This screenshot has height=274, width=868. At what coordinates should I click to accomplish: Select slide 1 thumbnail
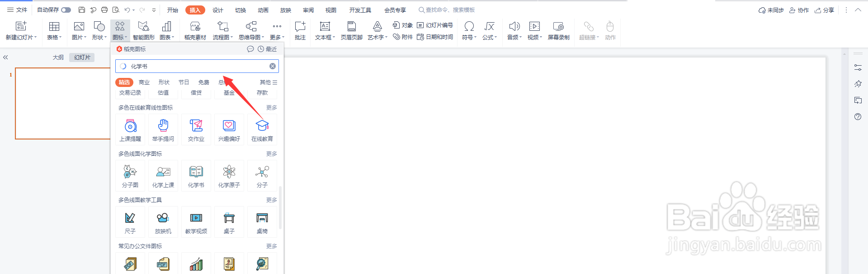coord(63,103)
